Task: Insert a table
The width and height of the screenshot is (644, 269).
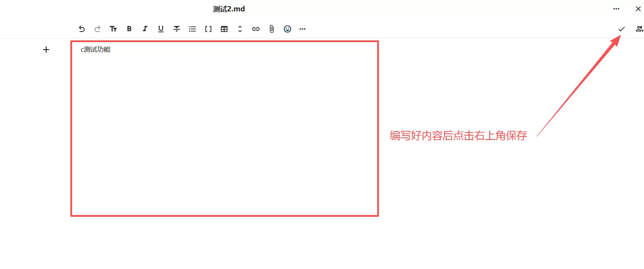Action: (x=224, y=29)
